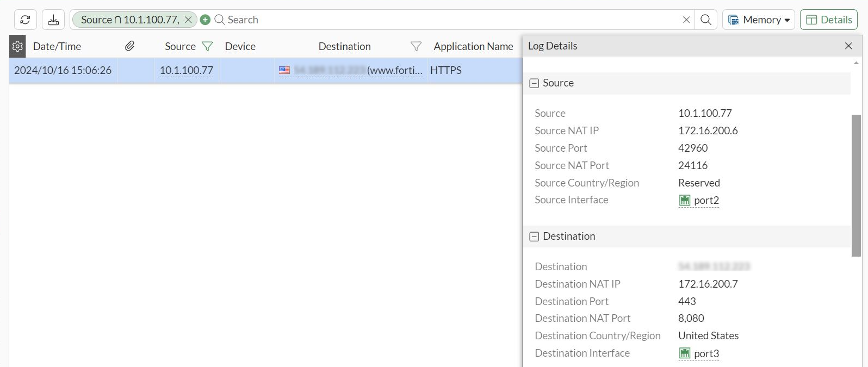Close the Log Details panel

click(848, 46)
